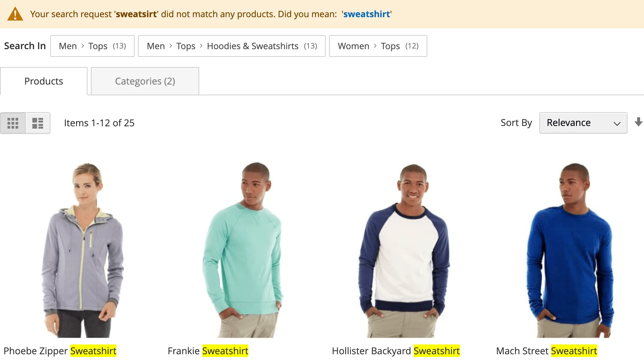The height and width of the screenshot is (361, 644).
Task: Open the Frankie Sweatshirt product
Action: (208, 351)
